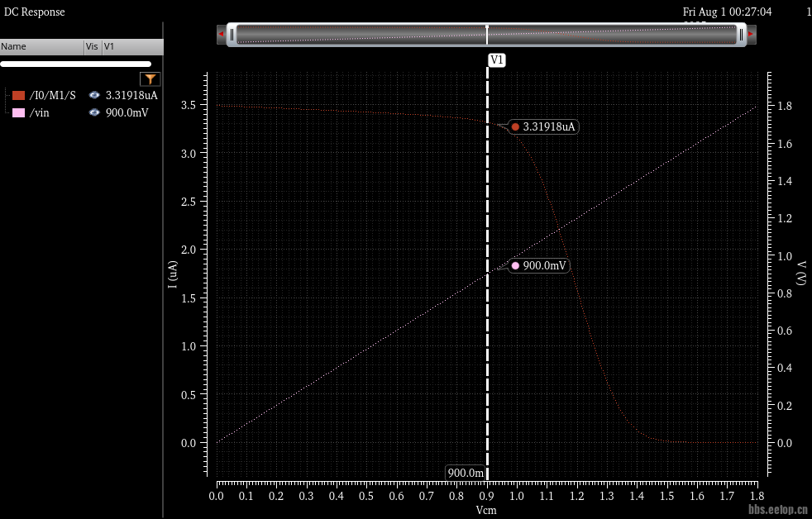Click the 1.0 tick label on x-axis
The image size is (812, 519).
tap(516, 496)
